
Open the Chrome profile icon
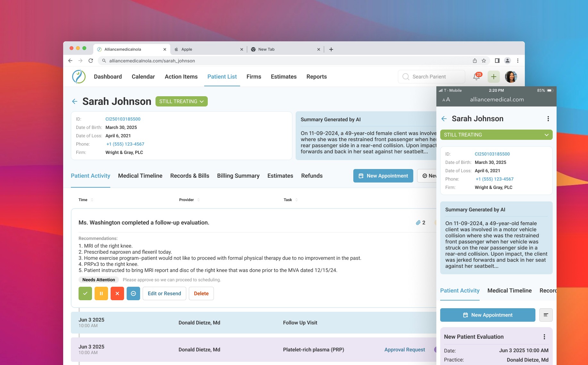tap(508, 61)
